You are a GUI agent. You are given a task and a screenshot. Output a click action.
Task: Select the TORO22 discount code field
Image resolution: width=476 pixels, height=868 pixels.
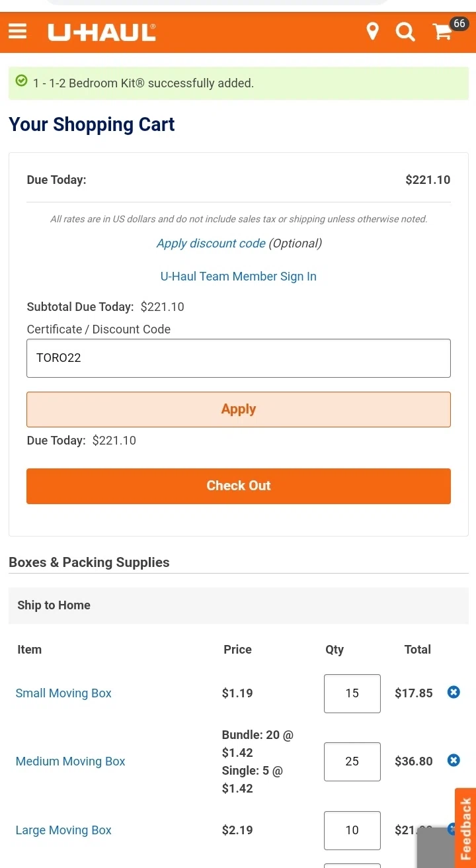click(239, 358)
